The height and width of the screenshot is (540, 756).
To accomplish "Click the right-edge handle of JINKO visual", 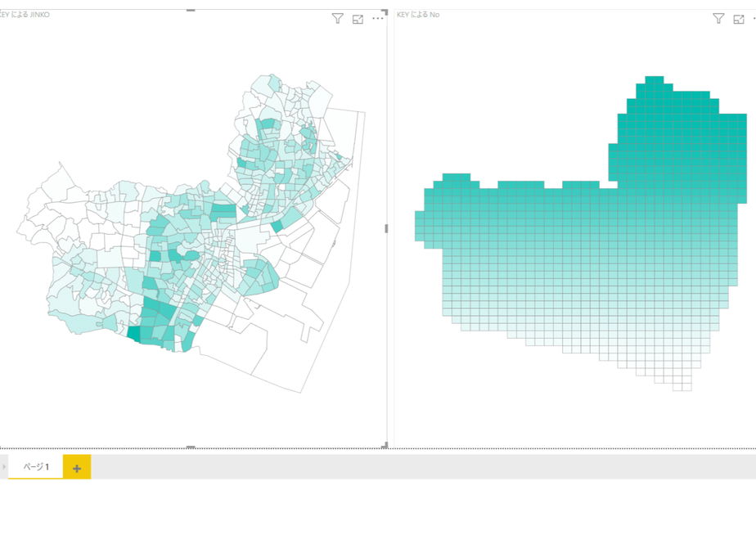I will (x=386, y=228).
